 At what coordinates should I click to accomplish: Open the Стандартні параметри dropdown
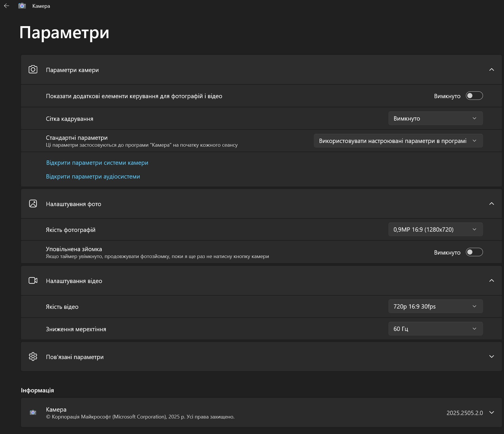coord(398,141)
